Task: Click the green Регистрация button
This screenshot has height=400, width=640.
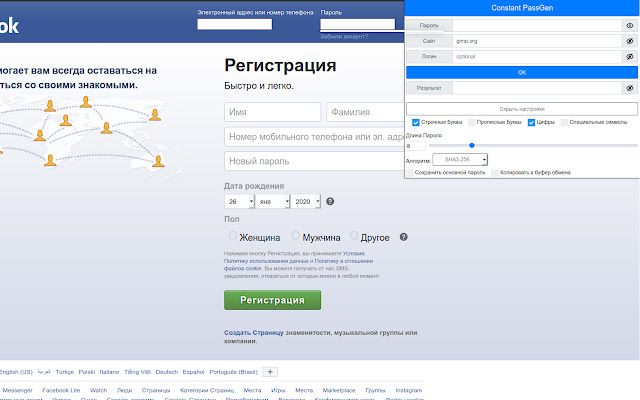Action: pos(272,300)
